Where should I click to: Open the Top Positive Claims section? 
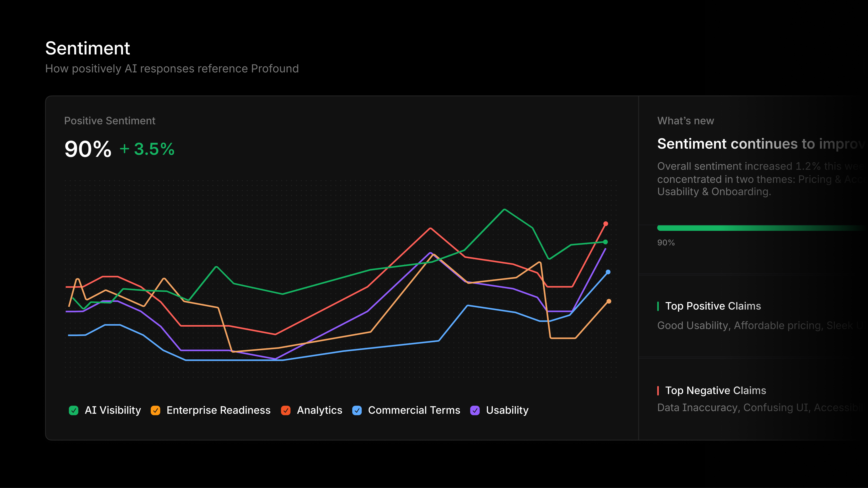point(713,306)
